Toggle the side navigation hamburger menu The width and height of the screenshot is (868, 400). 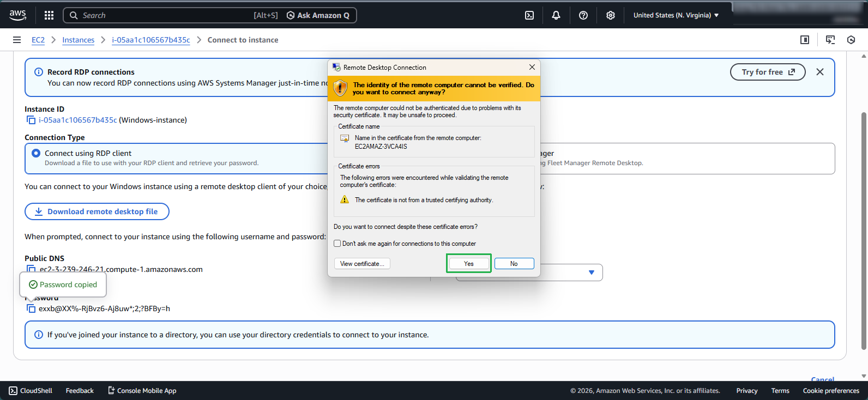tap(17, 40)
